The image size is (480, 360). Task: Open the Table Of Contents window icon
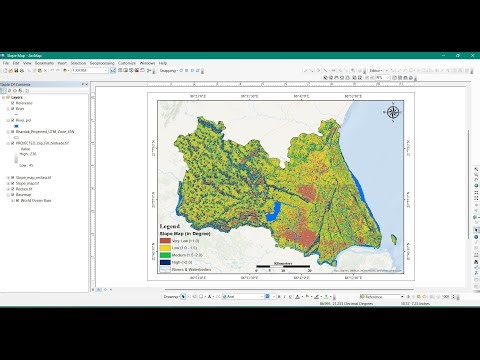pos(120,71)
